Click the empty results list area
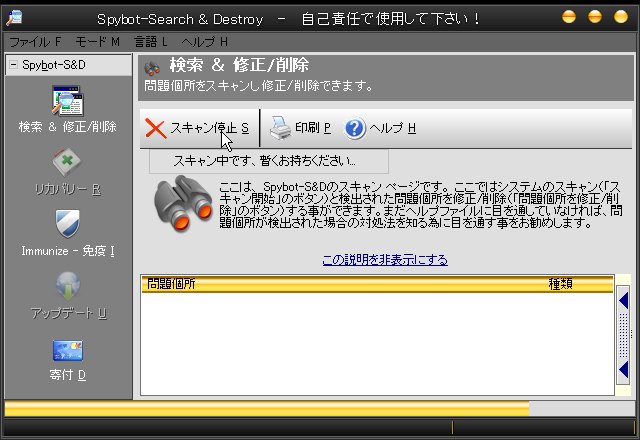 [377, 344]
